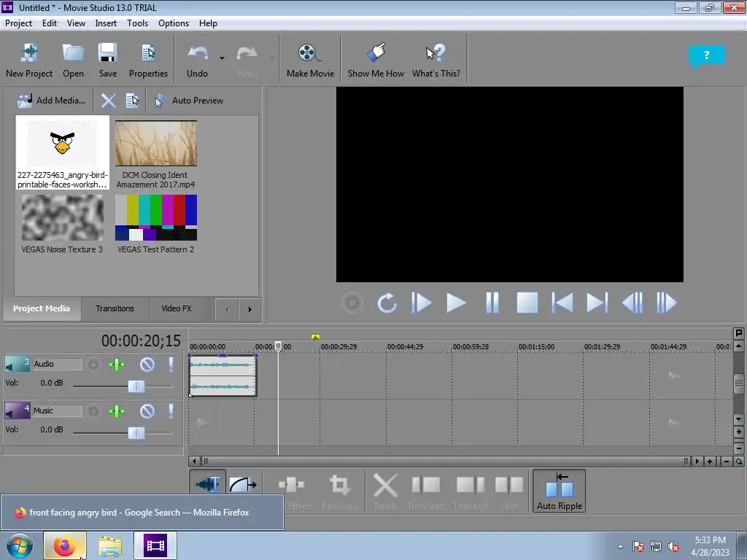This screenshot has width=747, height=560.
Task: Zoom in timeline with horizontal plus button
Action: 711,462
